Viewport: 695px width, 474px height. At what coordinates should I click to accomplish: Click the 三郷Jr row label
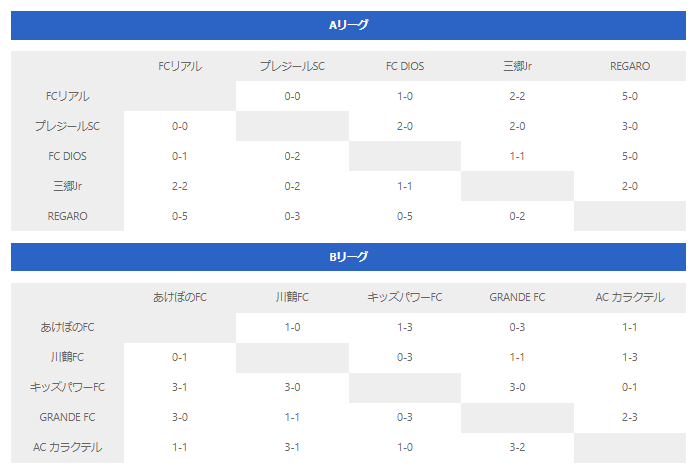pyautogui.click(x=67, y=186)
